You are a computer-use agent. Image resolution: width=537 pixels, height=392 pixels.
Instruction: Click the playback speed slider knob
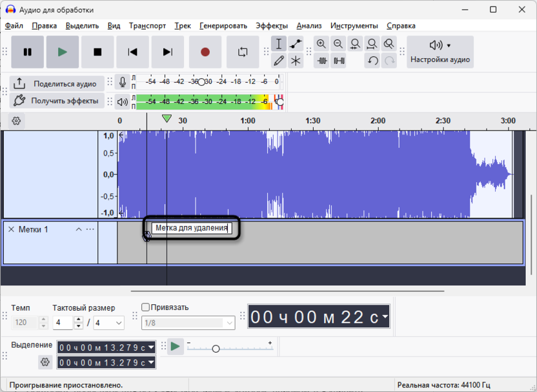pyautogui.click(x=216, y=349)
